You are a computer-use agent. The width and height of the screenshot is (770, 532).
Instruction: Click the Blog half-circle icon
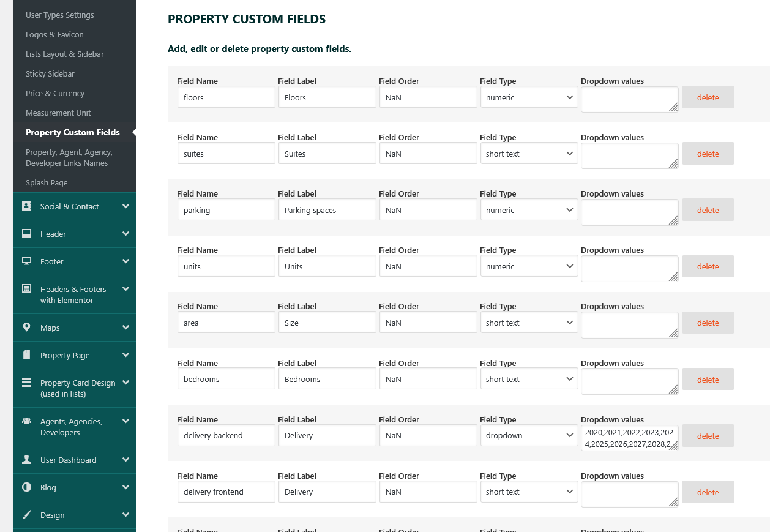(x=27, y=487)
